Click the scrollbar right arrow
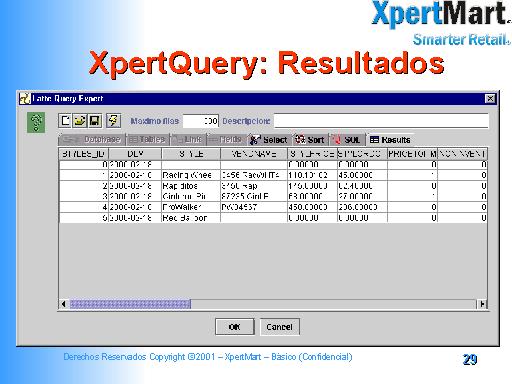The height and width of the screenshot is (384, 512). tap(482, 304)
